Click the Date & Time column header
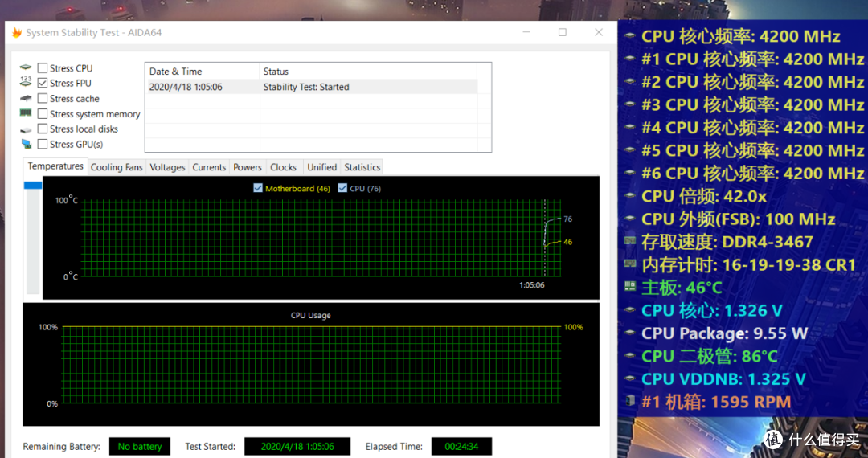Screen dimensions: 868x458 [202, 72]
